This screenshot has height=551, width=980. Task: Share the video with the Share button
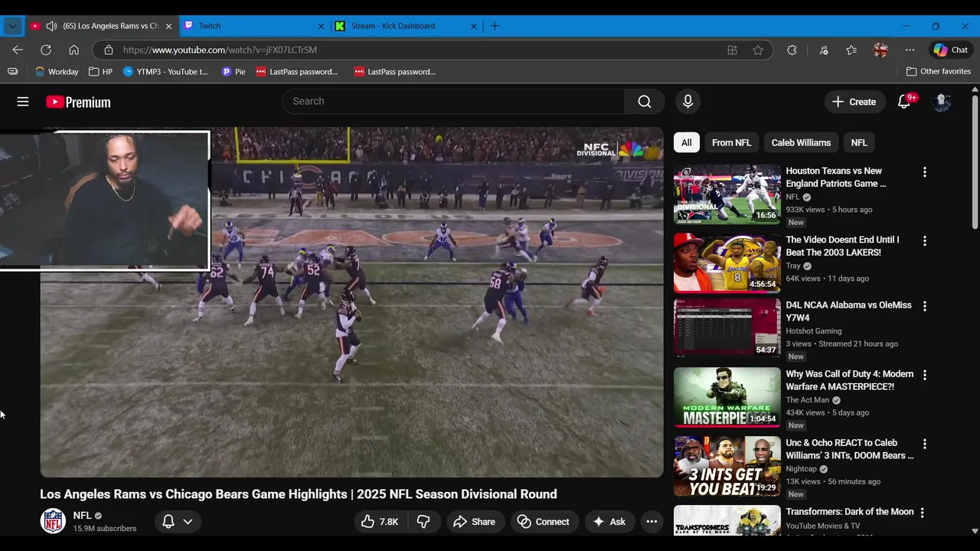tap(475, 521)
